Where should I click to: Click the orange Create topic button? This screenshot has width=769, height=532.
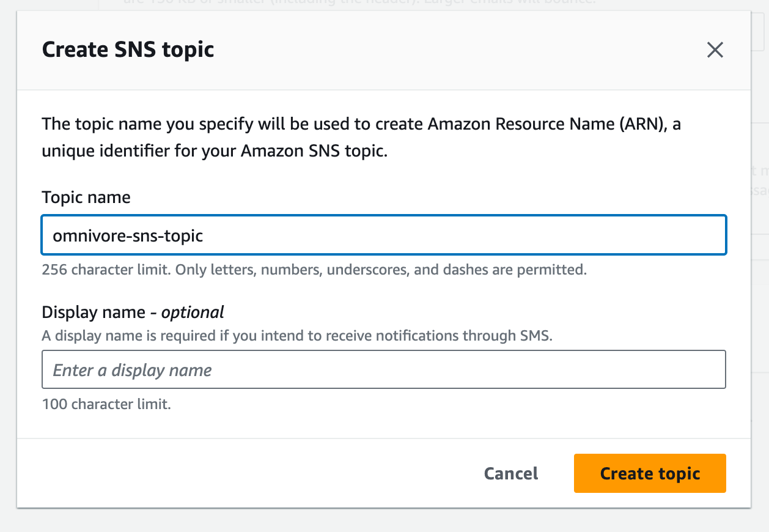(649, 473)
